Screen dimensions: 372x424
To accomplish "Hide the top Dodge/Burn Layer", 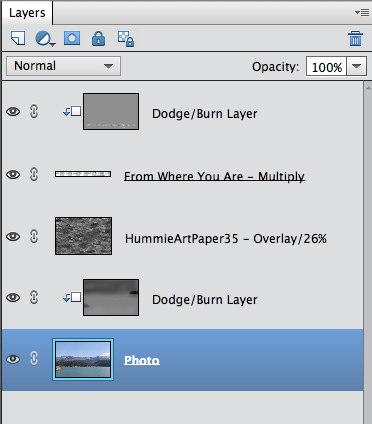I will click(13, 111).
